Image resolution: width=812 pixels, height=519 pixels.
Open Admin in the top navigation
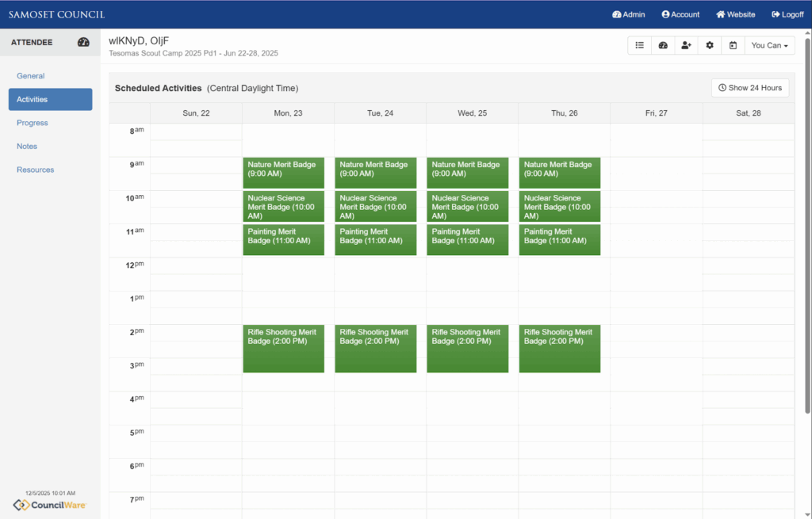pyautogui.click(x=629, y=14)
